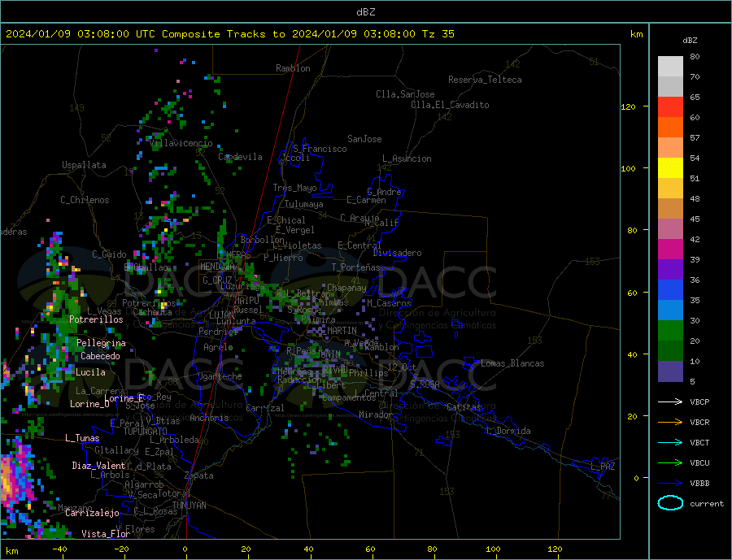Click the 'Vista_Flor' pink label
The width and height of the screenshot is (732, 560).
(x=106, y=533)
